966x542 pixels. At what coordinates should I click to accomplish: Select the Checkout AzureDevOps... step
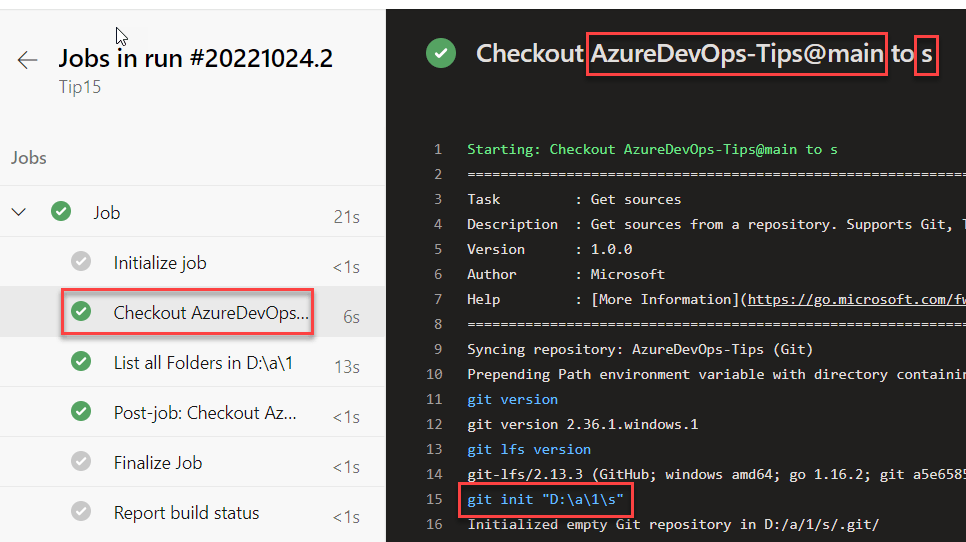[193, 312]
